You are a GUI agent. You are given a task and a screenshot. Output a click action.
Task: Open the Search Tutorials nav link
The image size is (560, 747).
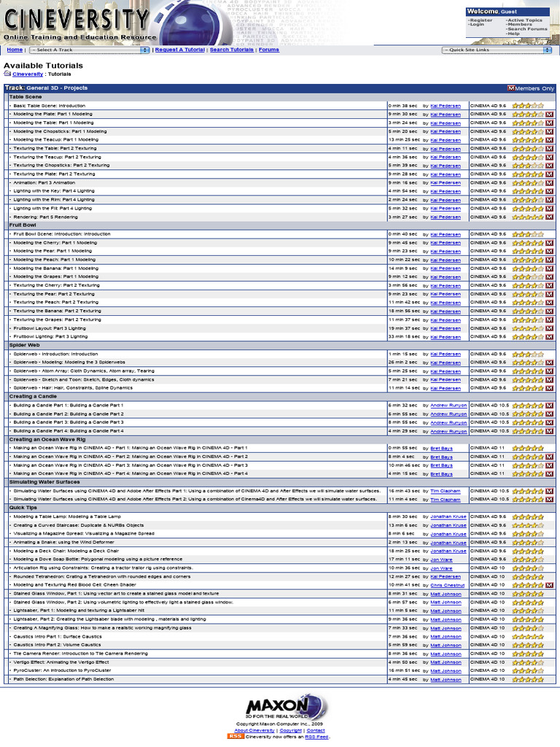[231, 50]
